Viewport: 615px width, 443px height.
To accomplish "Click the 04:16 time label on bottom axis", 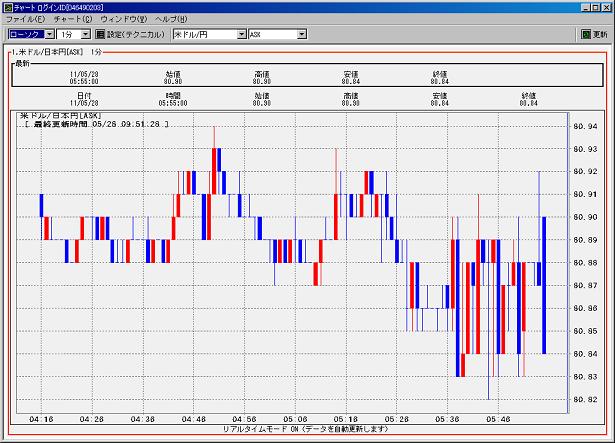I will [x=40, y=419].
